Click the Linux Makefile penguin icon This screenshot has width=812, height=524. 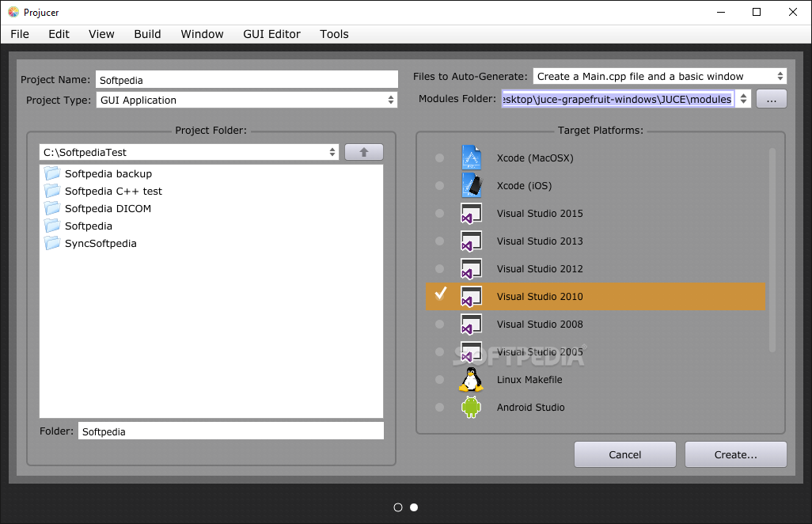(471, 379)
